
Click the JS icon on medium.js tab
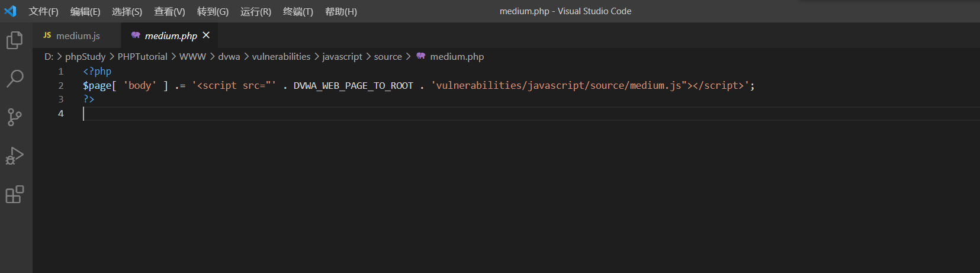(x=47, y=36)
